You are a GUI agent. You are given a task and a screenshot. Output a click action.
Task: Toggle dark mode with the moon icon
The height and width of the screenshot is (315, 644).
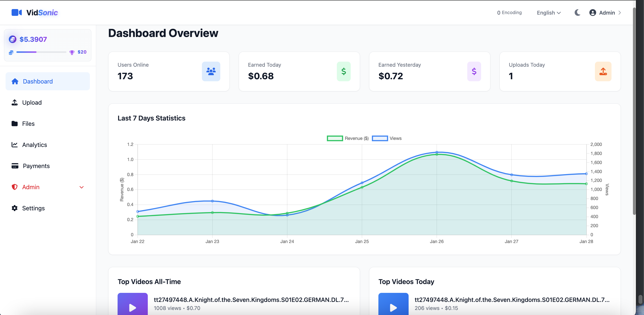pyautogui.click(x=578, y=13)
